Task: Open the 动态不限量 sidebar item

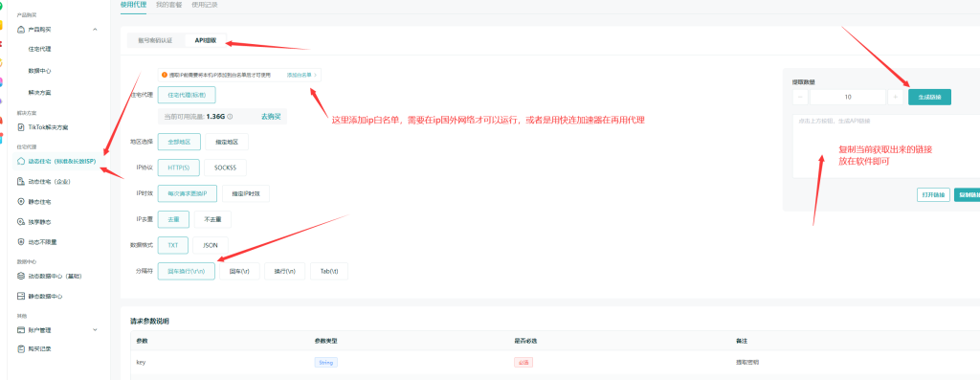Action: coord(42,242)
